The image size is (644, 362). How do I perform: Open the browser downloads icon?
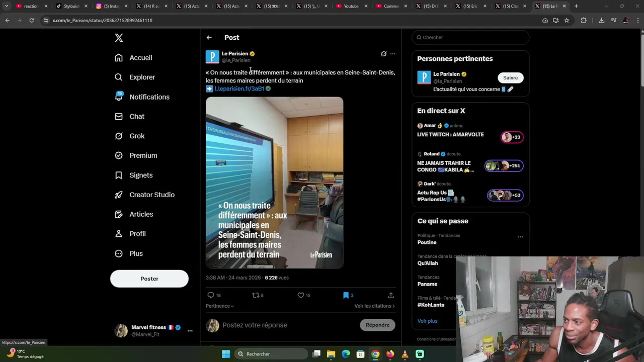(601, 21)
